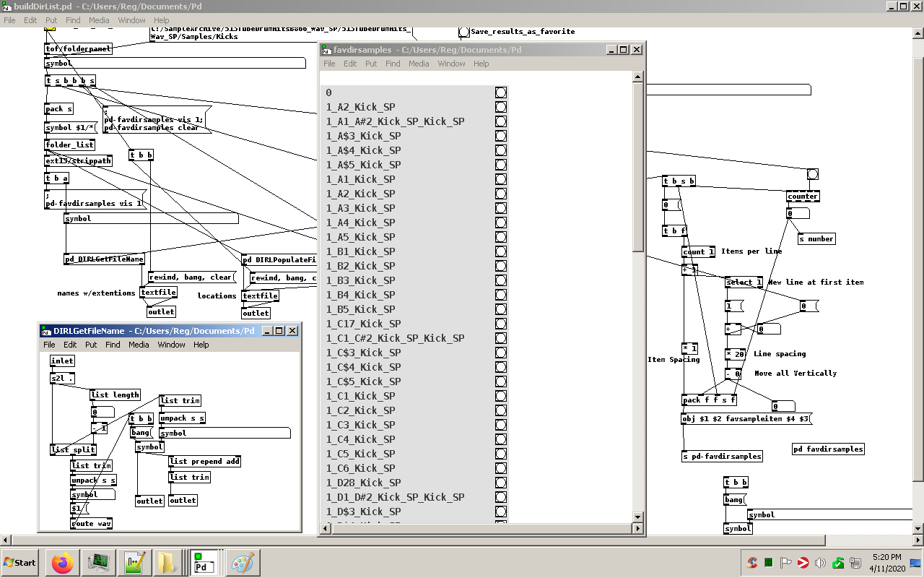The height and width of the screenshot is (578, 924).
Task: Open Media menu in buildDirList window
Action: (x=99, y=20)
